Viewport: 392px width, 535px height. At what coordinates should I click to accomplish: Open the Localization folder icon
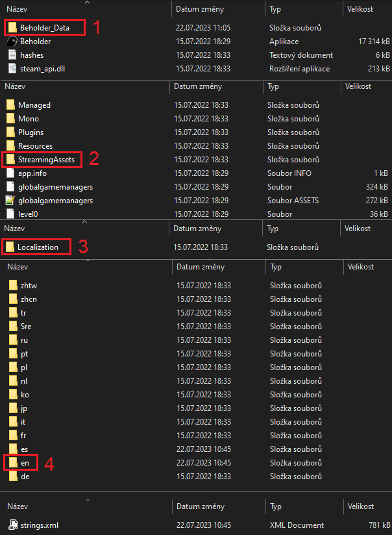pos(10,247)
